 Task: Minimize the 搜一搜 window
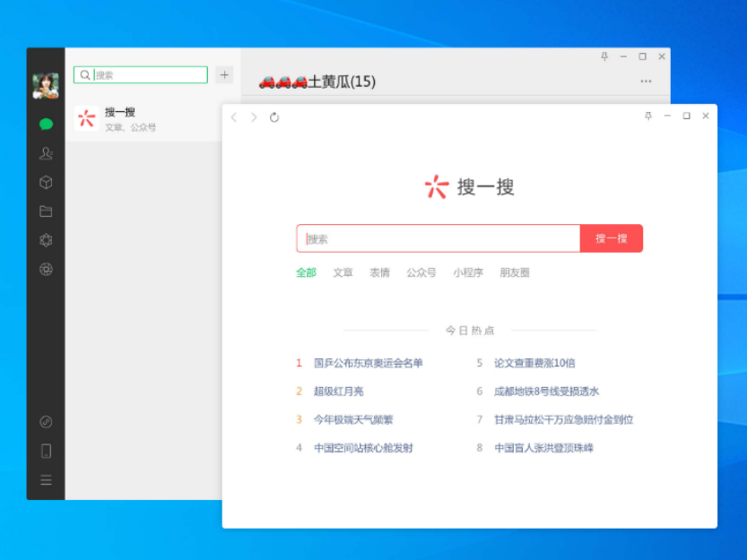click(x=667, y=116)
